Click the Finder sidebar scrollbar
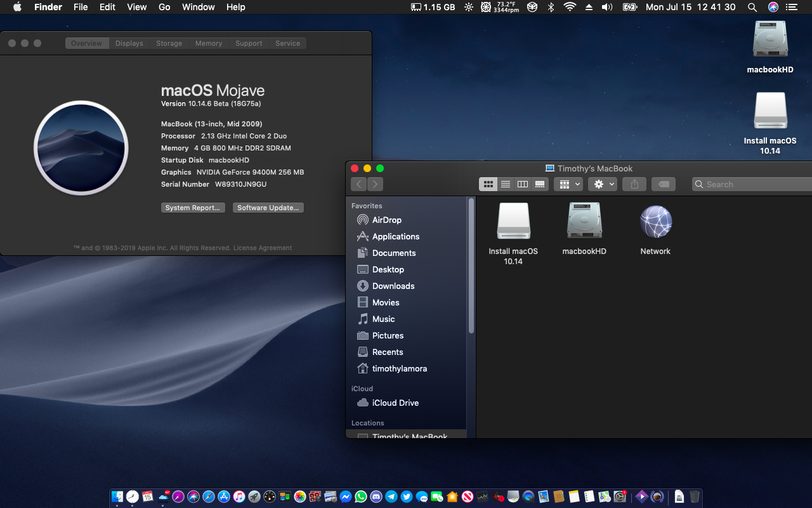 coord(471,265)
